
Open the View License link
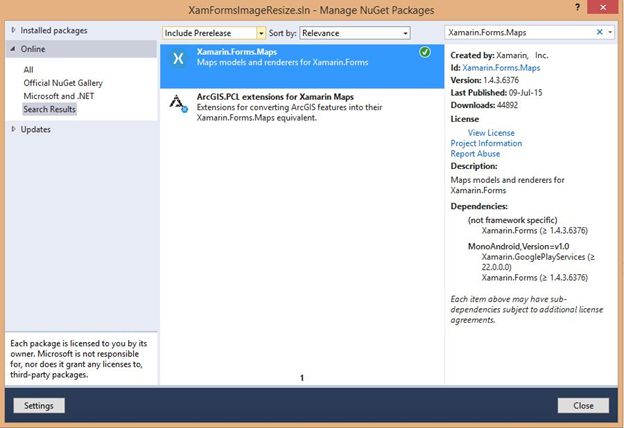point(491,133)
